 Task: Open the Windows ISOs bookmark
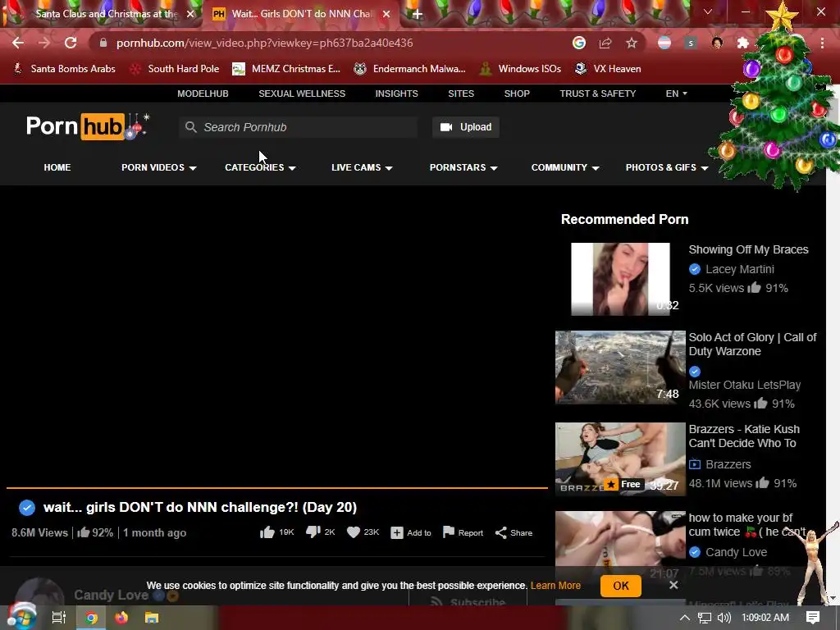tap(521, 69)
